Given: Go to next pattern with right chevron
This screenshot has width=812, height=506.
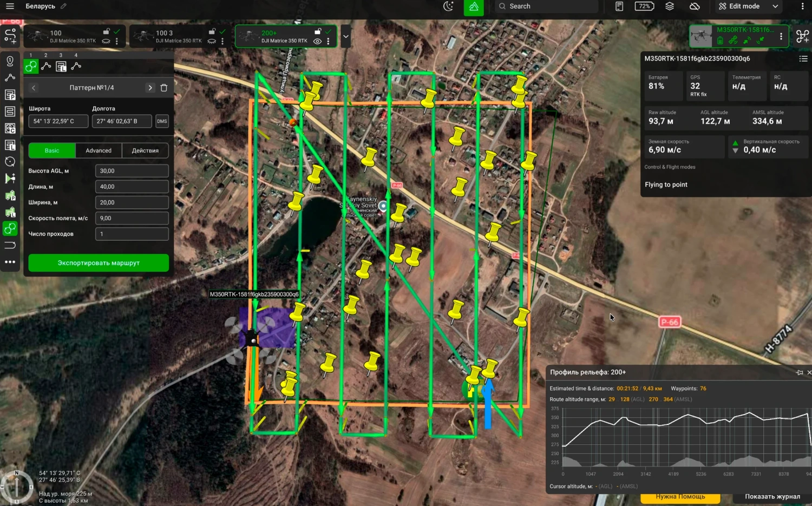Looking at the screenshot, I should coord(150,88).
